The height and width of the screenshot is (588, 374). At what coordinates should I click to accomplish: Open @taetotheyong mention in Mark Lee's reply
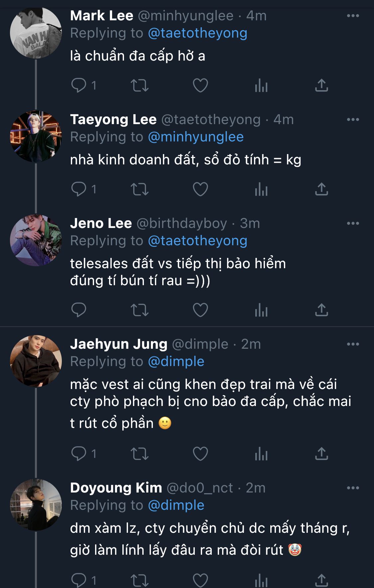pyautogui.click(x=197, y=33)
